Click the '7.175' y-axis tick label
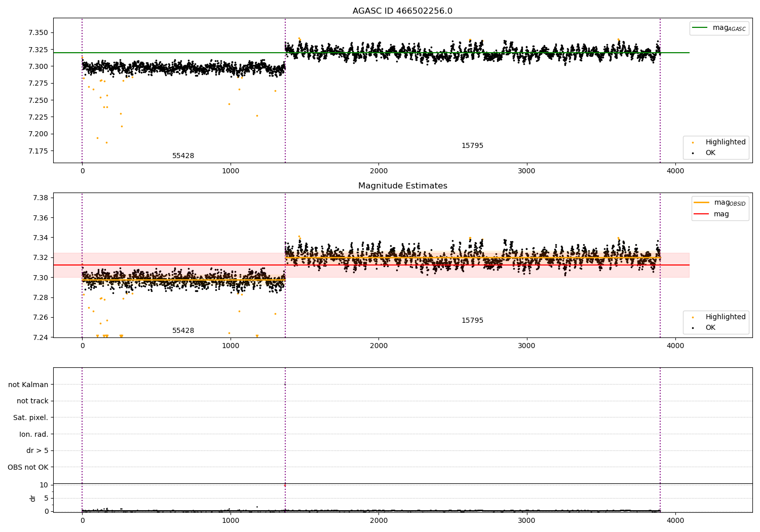Screen dimensions: 760x532 (38, 151)
